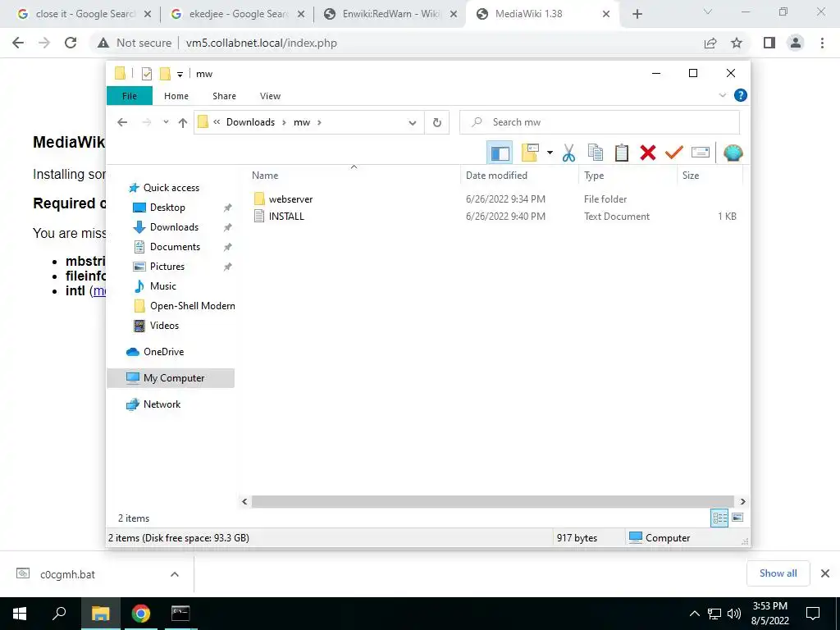Click the New folder quick access icon
This screenshot has width=840, height=630.
(x=165, y=73)
